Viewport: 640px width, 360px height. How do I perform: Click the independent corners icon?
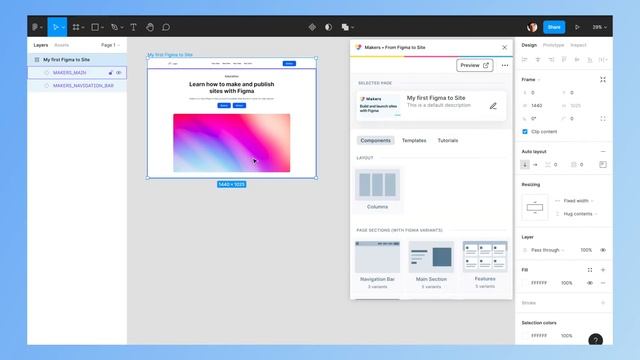click(603, 119)
